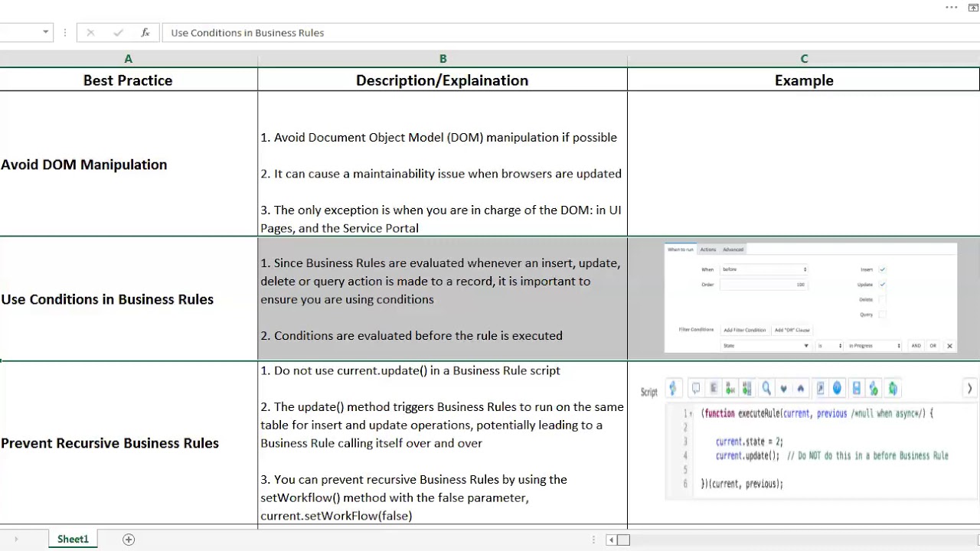Uncheck the Insert checkbox
This screenshot has width=980, height=551.
(882, 269)
